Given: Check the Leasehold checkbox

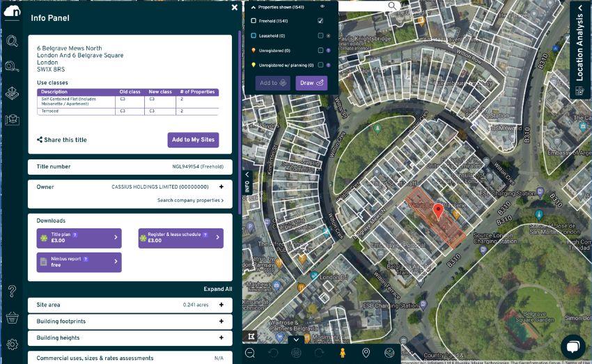Looking at the screenshot, I should [x=320, y=35].
